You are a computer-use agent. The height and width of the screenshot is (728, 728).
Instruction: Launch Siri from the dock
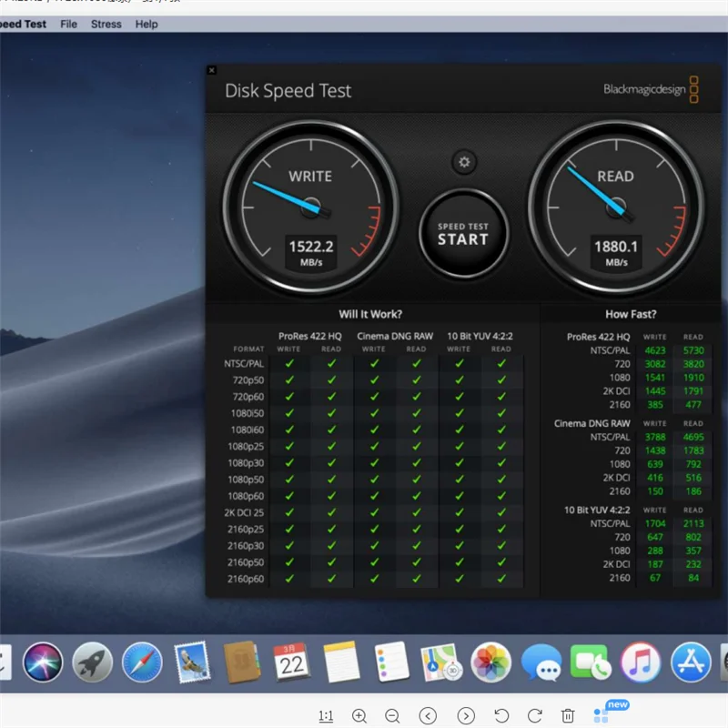tap(43, 662)
